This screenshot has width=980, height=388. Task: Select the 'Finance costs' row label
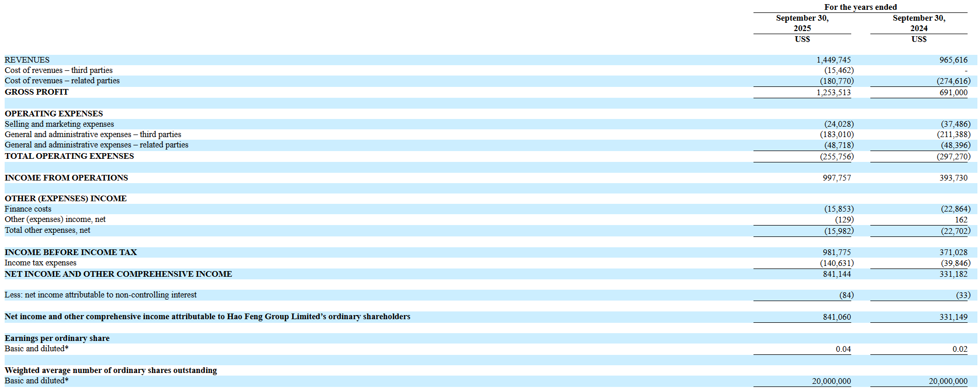[28, 209]
